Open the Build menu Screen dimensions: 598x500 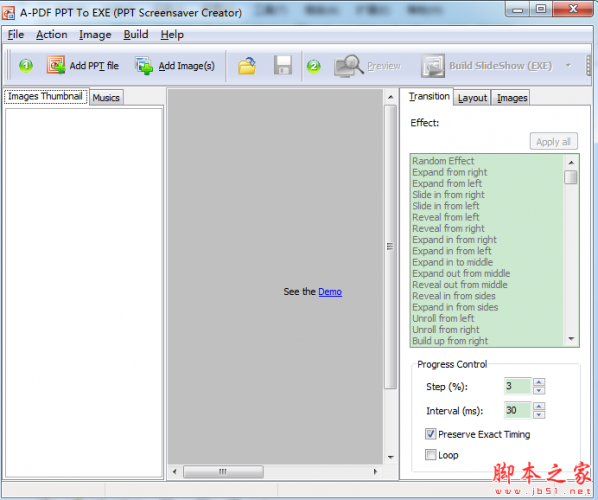click(x=136, y=35)
